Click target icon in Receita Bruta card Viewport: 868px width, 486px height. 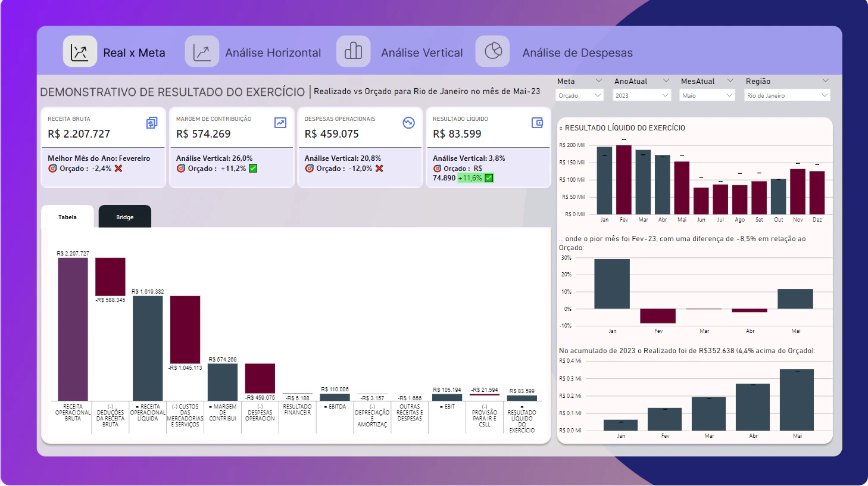(52, 169)
